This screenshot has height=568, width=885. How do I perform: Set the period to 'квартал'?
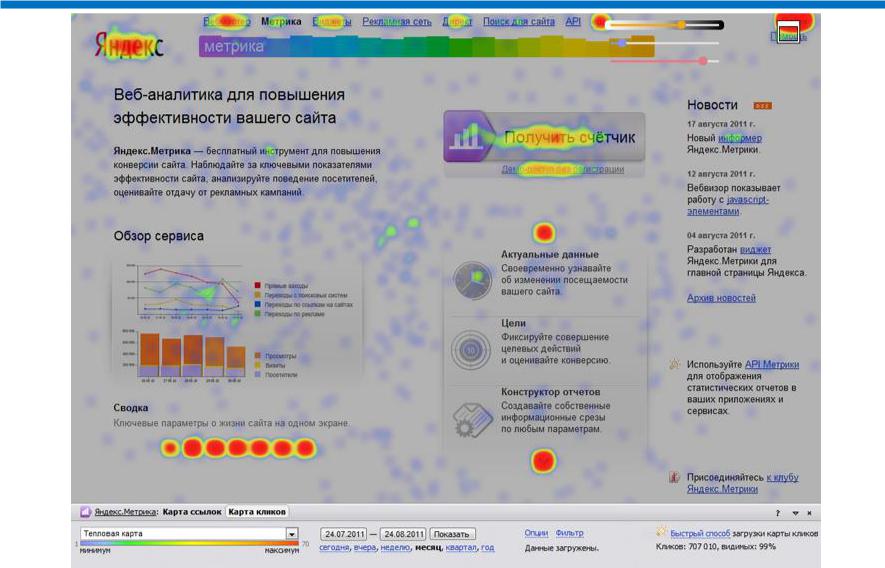(461, 548)
